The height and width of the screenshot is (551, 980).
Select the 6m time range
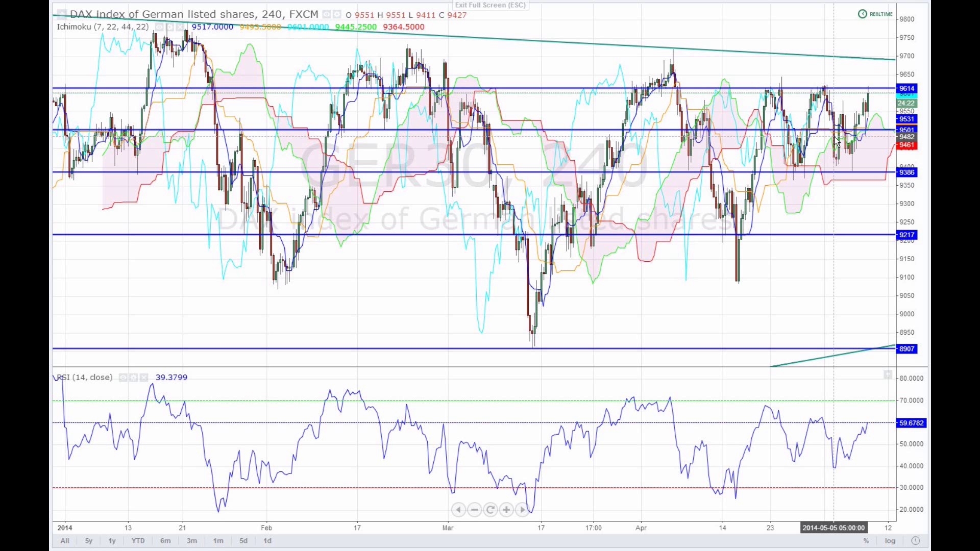point(165,541)
